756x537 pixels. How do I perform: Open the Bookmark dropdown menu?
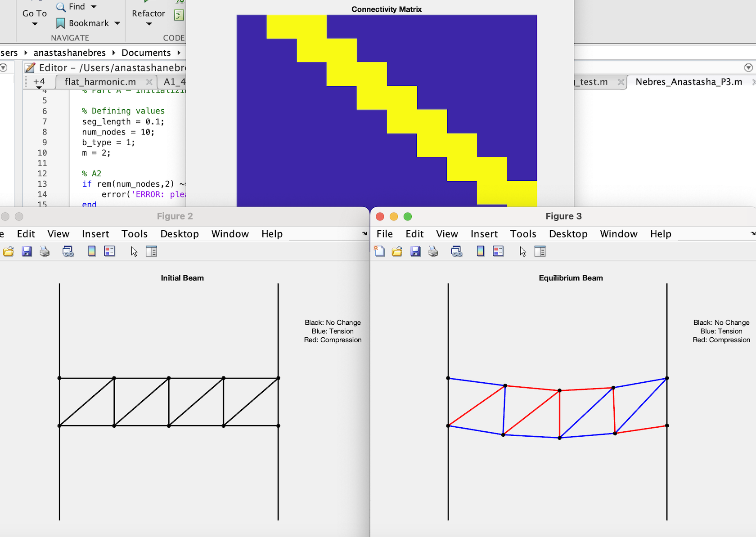117,23
